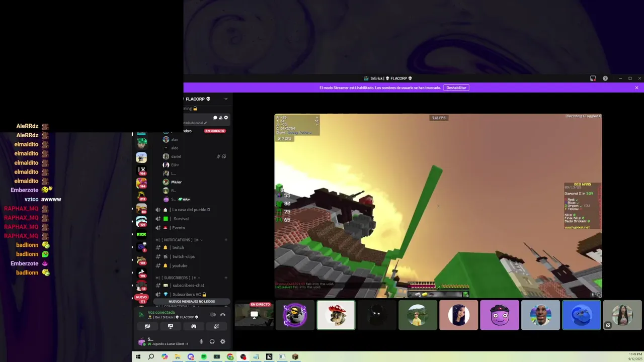Screen dimensions: 644x362
Task: Dismiss the purple Streamer mode banner
Action: tap(636, 87)
